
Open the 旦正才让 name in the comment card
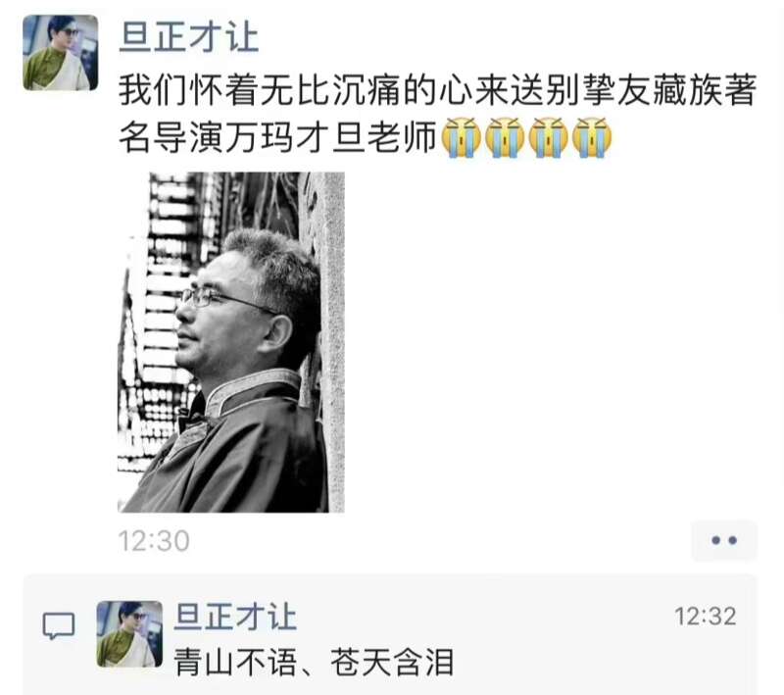[235, 617]
